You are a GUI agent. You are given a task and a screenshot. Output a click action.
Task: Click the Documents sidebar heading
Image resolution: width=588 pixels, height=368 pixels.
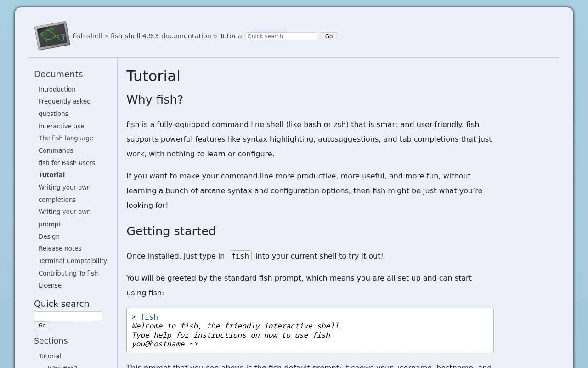tap(58, 74)
